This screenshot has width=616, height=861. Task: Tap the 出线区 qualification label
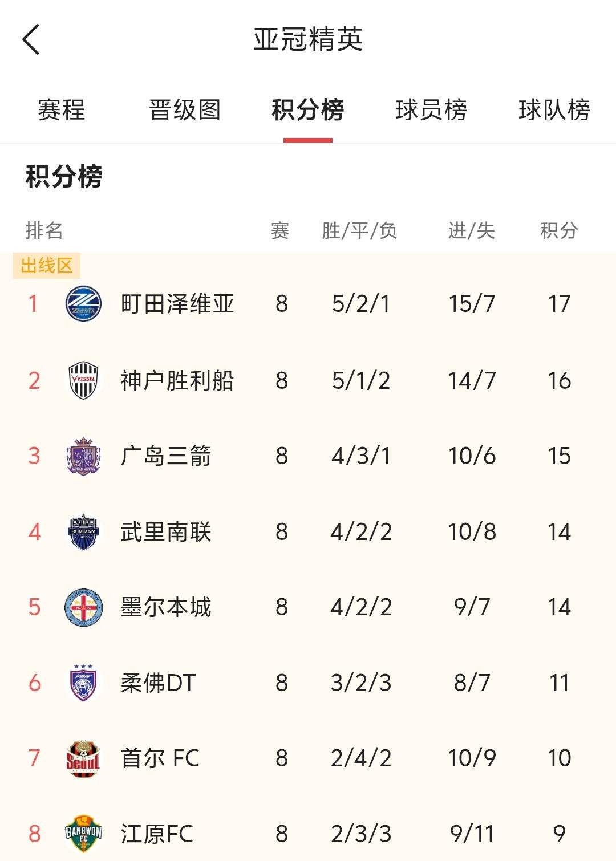pos(47,266)
